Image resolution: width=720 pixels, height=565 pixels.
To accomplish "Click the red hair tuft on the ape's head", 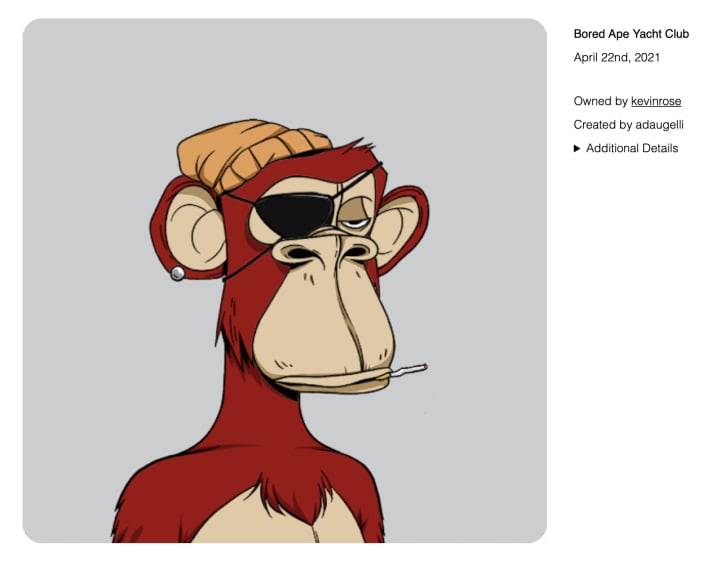I will [x=354, y=149].
